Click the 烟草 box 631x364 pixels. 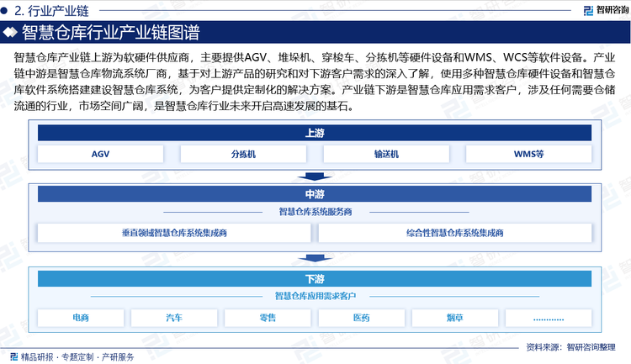(455, 318)
